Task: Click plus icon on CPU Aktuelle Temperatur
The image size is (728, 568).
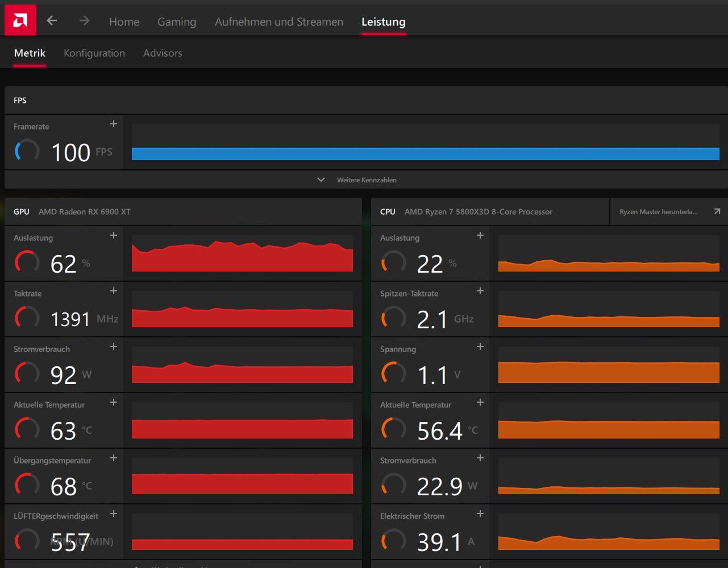Action: [480, 402]
